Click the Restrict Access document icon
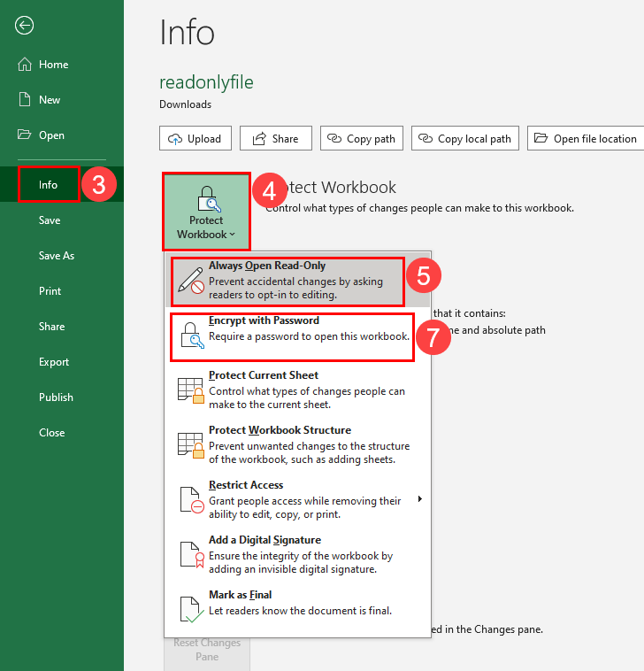Screen dimensions: 644x671 pyautogui.click(x=191, y=500)
